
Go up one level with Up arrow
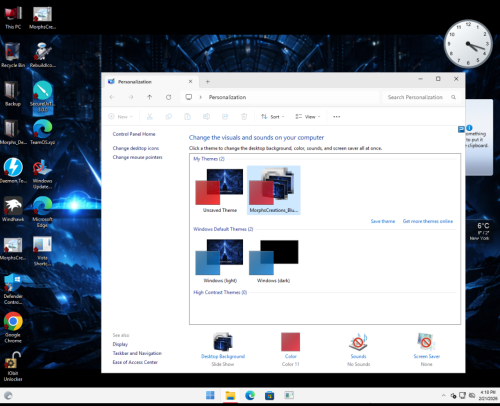(150, 97)
